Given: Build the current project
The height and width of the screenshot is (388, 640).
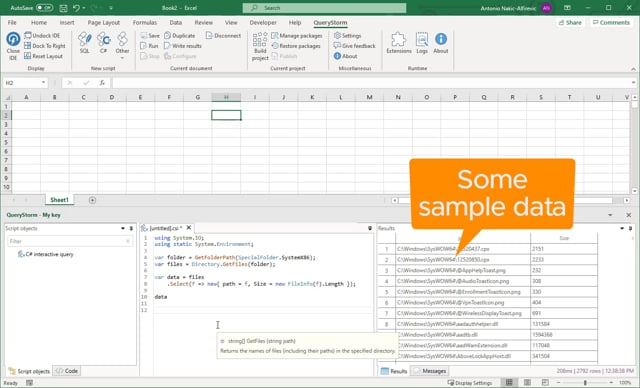Looking at the screenshot, I should pyautogui.click(x=260, y=46).
